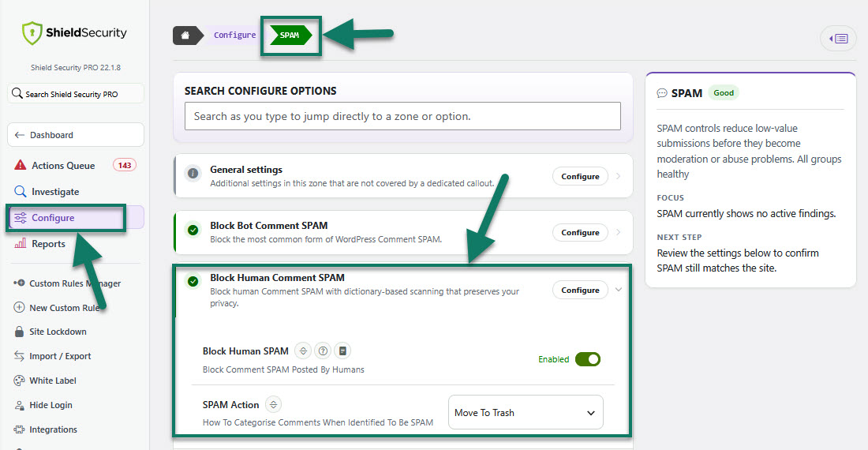Click the Good status badge
This screenshot has width=868, height=450.
(724, 93)
